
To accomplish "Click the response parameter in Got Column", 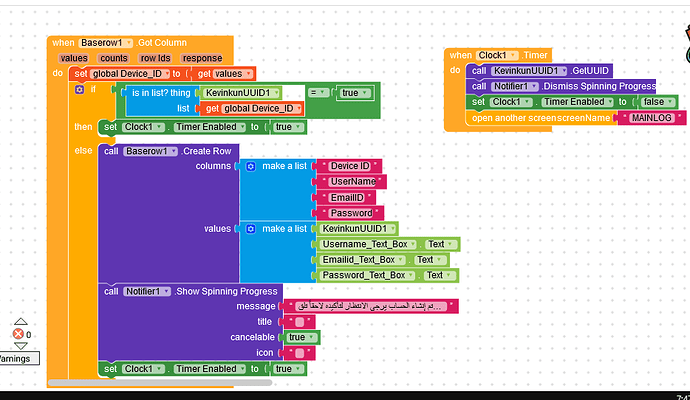I will coord(202,58).
